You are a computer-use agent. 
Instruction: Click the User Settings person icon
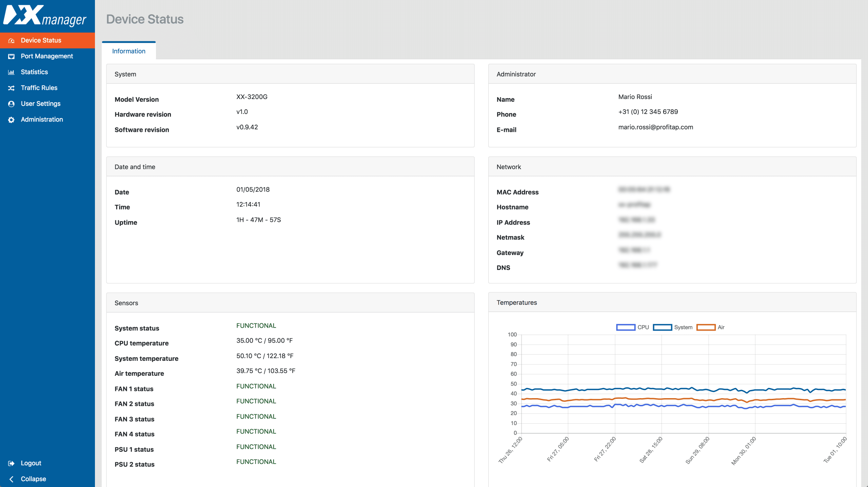[11, 104]
